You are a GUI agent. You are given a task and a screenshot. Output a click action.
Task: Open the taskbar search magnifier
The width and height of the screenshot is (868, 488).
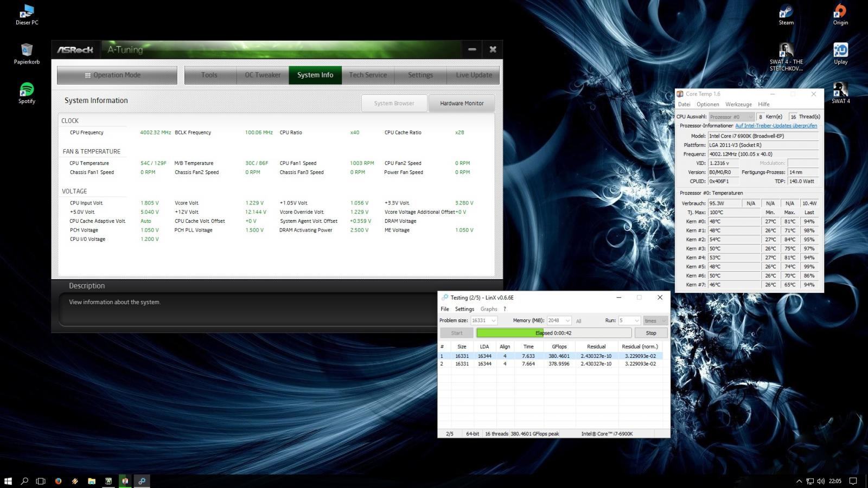coord(24,481)
